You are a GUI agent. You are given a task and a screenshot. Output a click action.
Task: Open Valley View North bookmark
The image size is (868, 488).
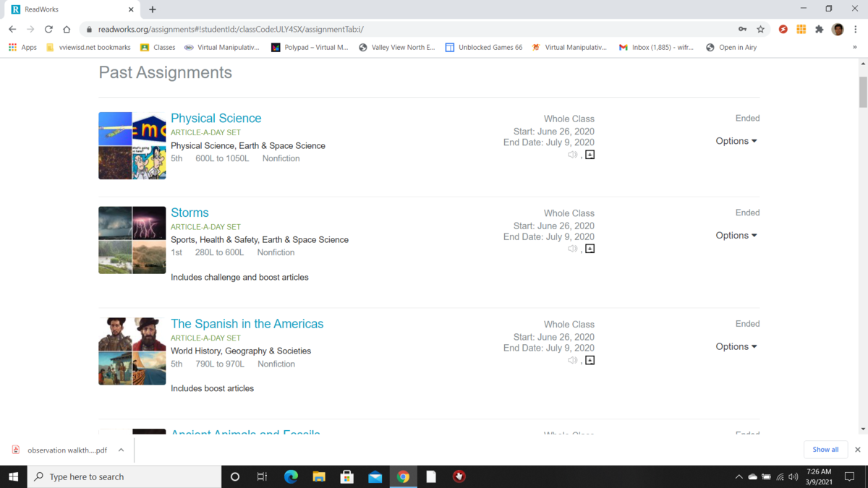coord(397,48)
